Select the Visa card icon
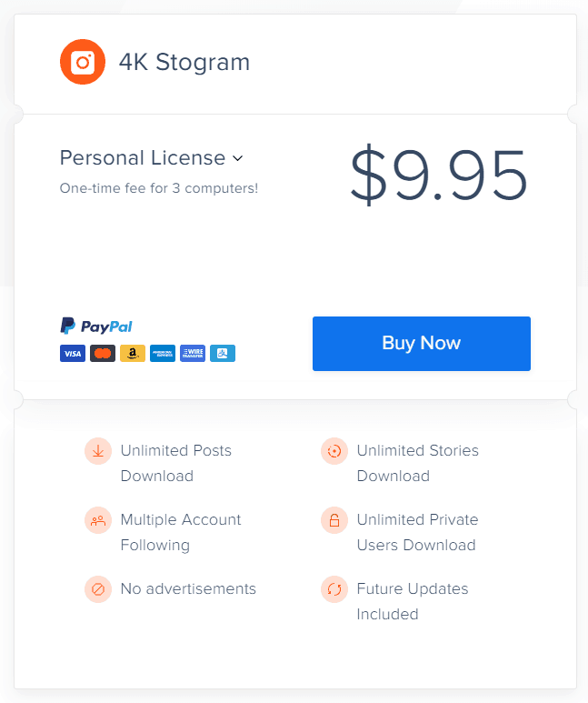Viewport: 588px width, 703px height. pyautogui.click(x=73, y=353)
